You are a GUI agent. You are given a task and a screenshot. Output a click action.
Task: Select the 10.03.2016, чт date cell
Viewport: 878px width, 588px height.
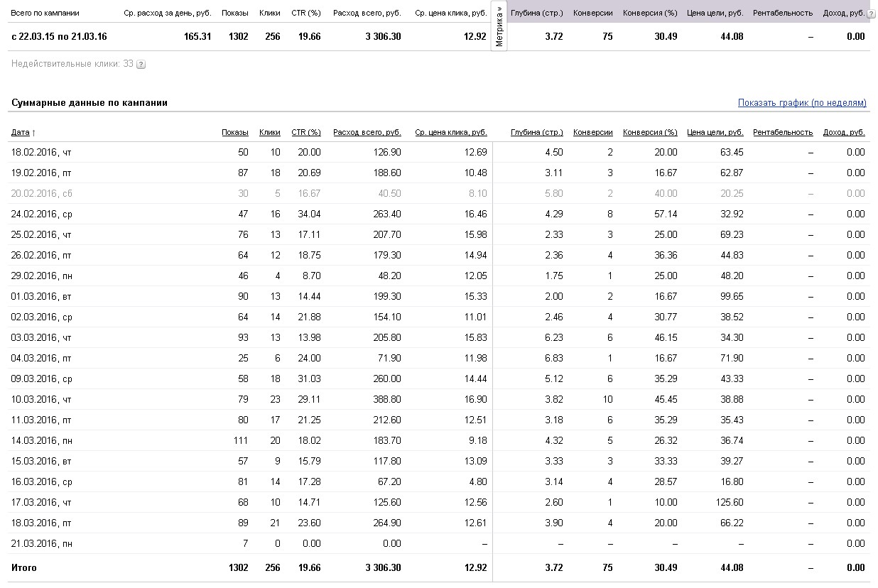[x=41, y=399]
